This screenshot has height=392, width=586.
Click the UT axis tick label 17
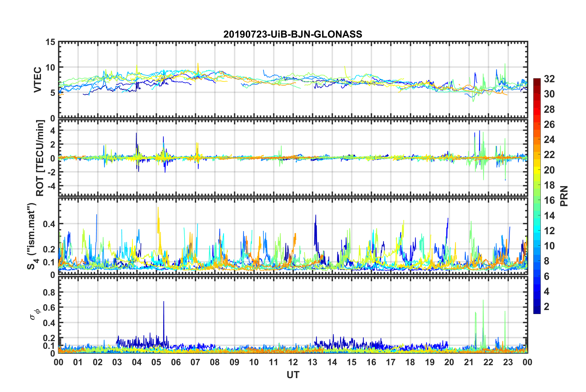(391, 362)
